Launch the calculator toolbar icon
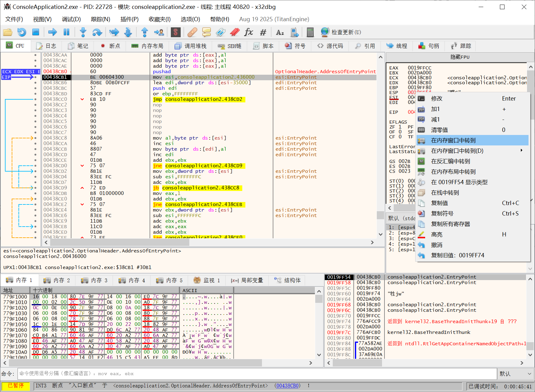Viewport: 535px width, 392px height. tap(310, 32)
